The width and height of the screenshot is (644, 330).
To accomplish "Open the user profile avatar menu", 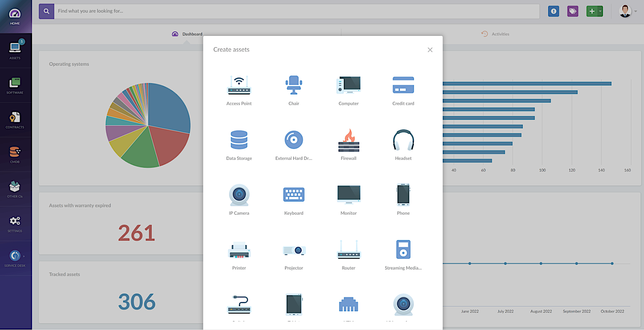I will pyautogui.click(x=625, y=11).
